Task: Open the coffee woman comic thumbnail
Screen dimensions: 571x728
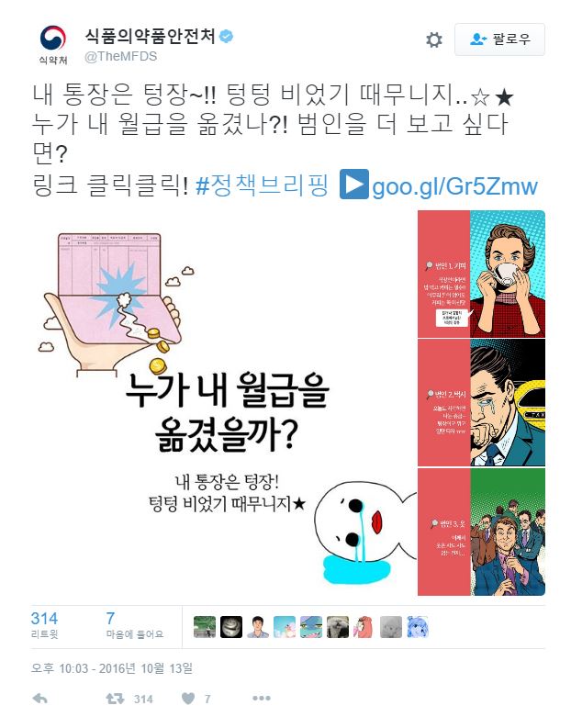Action: click(481, 274)
